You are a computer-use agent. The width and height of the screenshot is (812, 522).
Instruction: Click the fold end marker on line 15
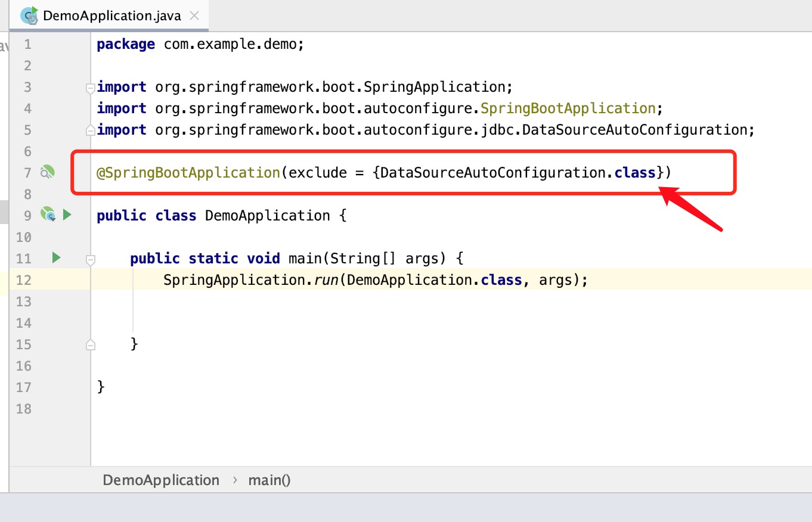(91, 344)
